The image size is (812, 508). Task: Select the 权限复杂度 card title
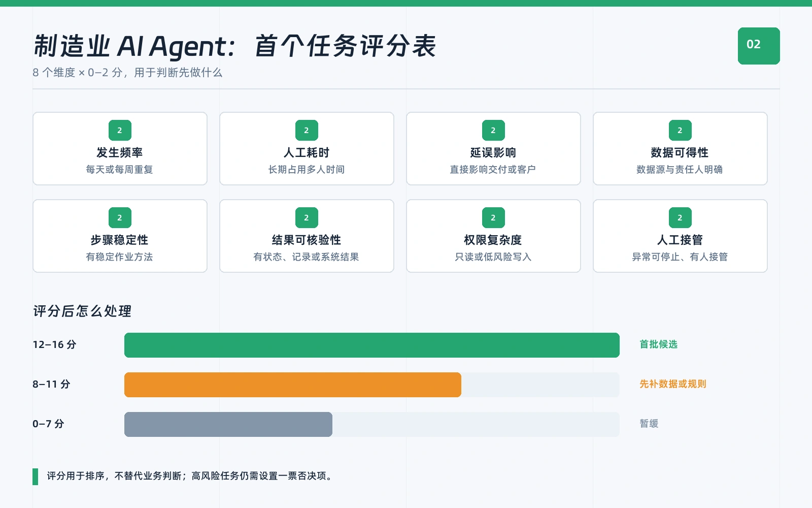[493, 240]
